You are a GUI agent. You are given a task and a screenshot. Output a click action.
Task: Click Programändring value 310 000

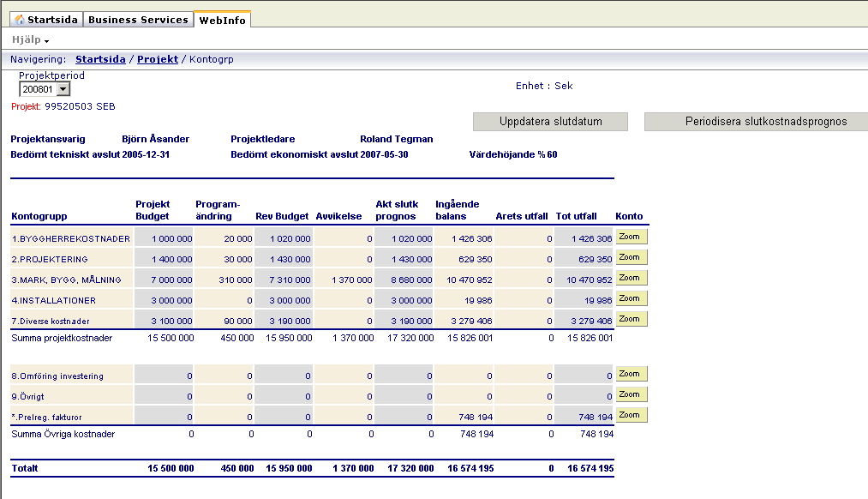(x=236, y=280)
